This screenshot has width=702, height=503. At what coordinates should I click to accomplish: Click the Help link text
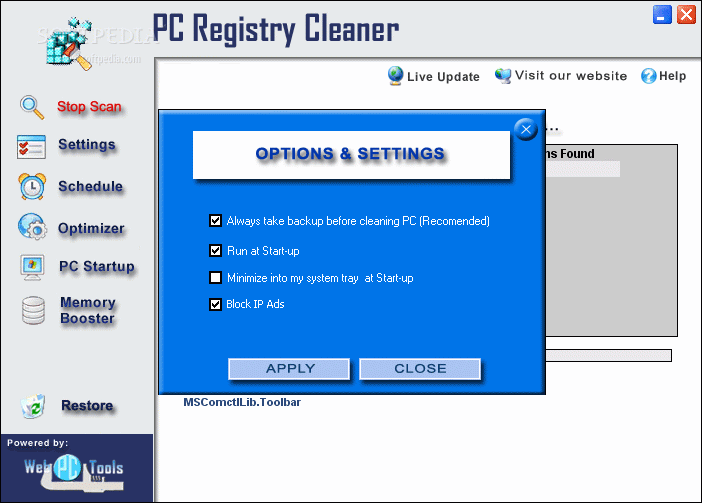point(672,76)
